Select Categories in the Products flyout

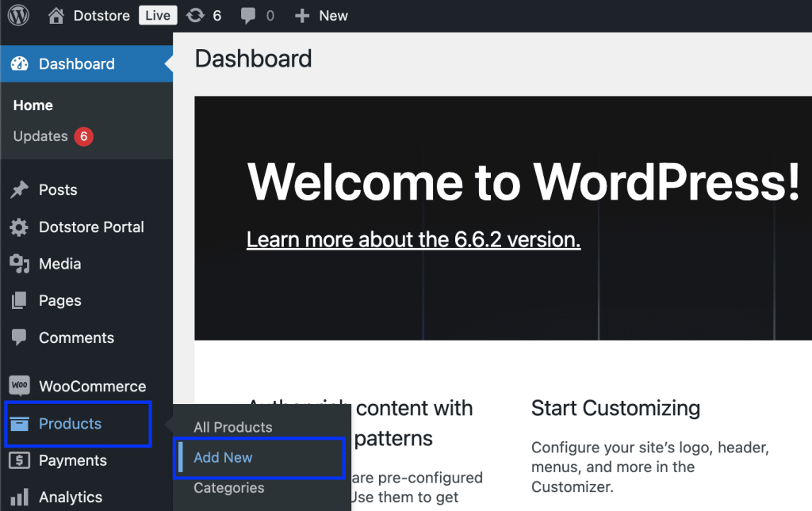[x=229, y=488]
